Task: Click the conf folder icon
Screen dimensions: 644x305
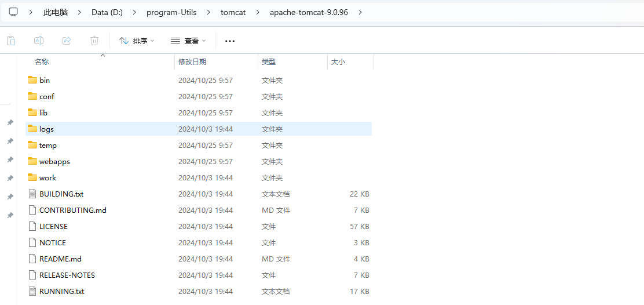Action: [32, 96]
